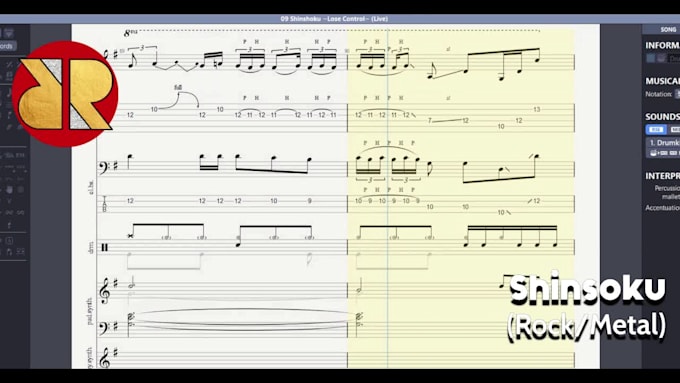Click the '09 Shinshoku' window title
This screenshot has height=383, width=680.
click(x=334, y=19)
